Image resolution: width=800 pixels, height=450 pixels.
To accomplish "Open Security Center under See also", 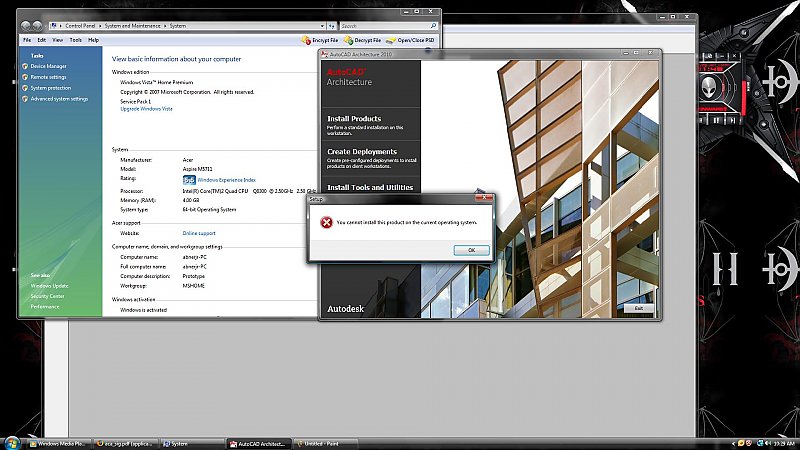I will click(47, 296).
